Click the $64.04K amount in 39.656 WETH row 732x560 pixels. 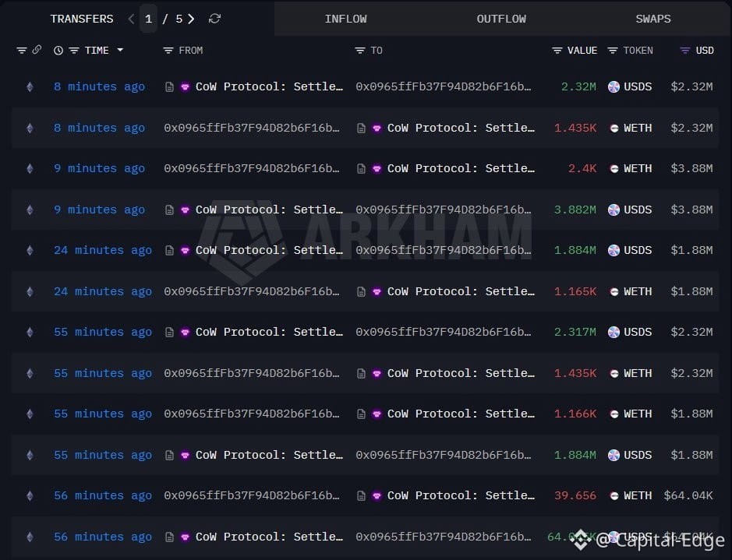pos(688,495)
